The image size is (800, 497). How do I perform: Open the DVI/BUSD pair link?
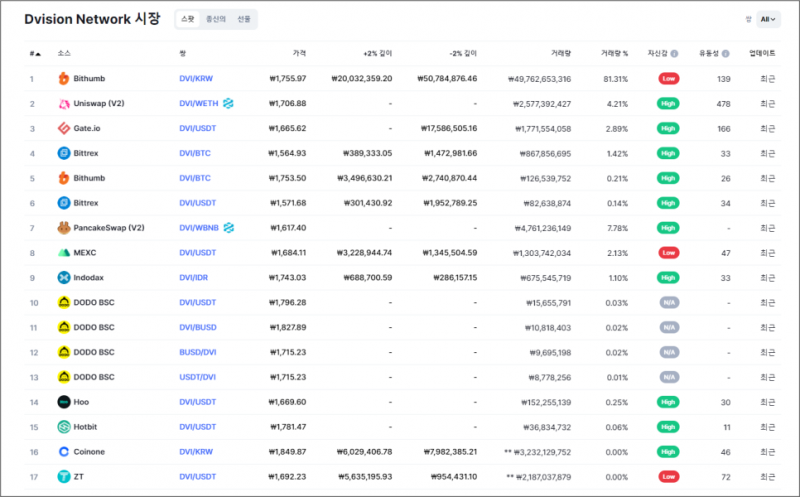pyautogui.click(x=198, y=328)
